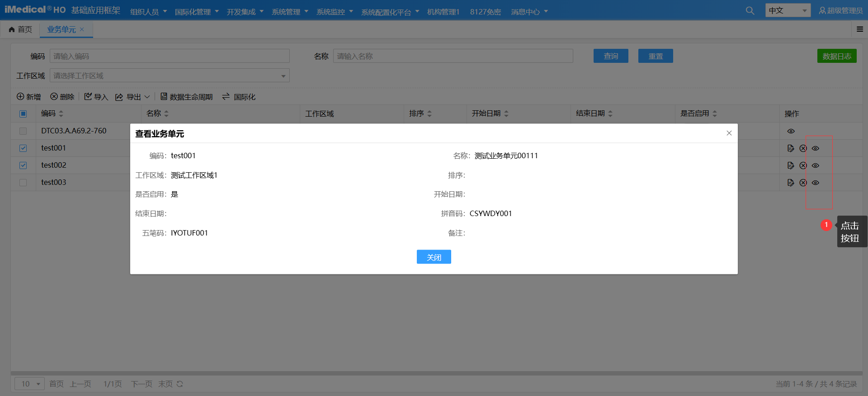Open the page size 10 dropdown
Image resolution: width=868 pixels, height=396 pixels.
29,384
